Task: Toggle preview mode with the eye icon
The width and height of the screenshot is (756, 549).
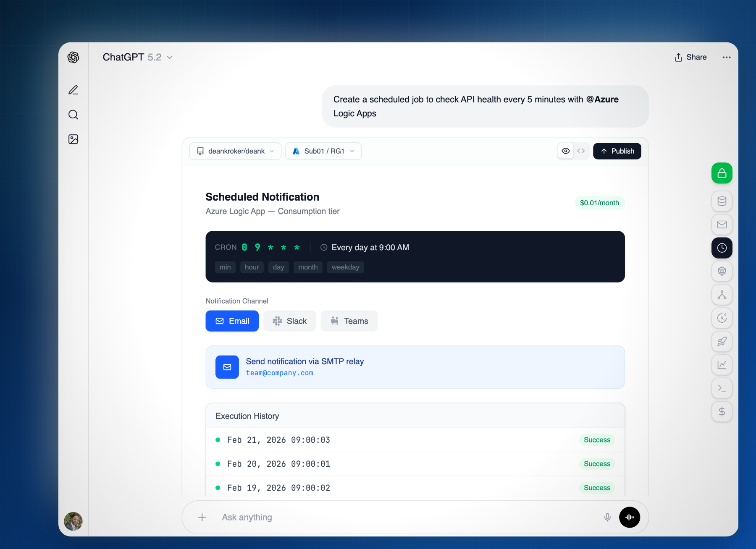Action: pyautogui.click(x=566, y=151)
